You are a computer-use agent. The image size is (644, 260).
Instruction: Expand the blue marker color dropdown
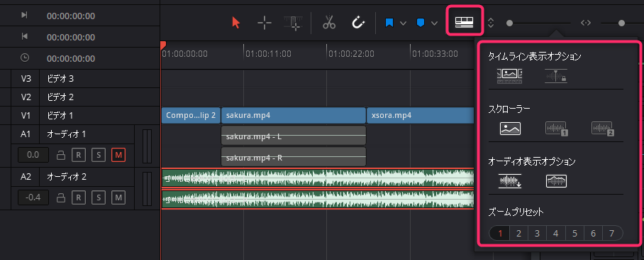tap(434, 23)
